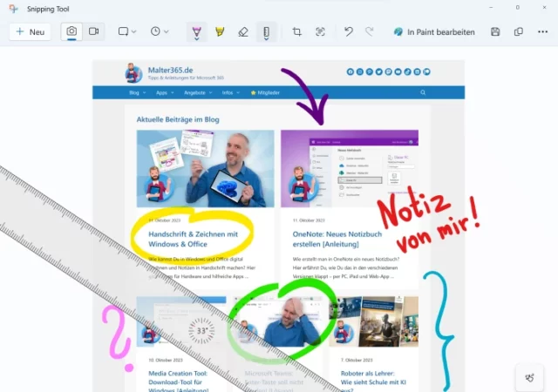Save the snip with disk icon
The height and width of the screenshot is (392, 558).
click(495, 32)
